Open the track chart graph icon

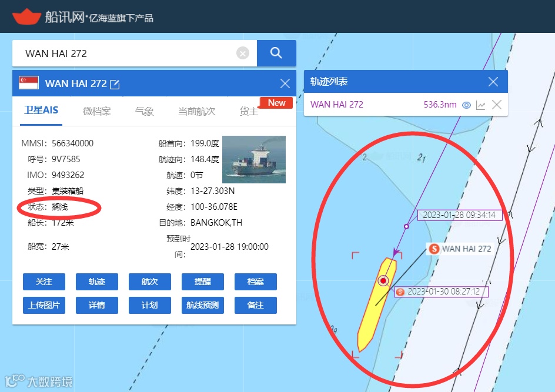tap(481, 105)
